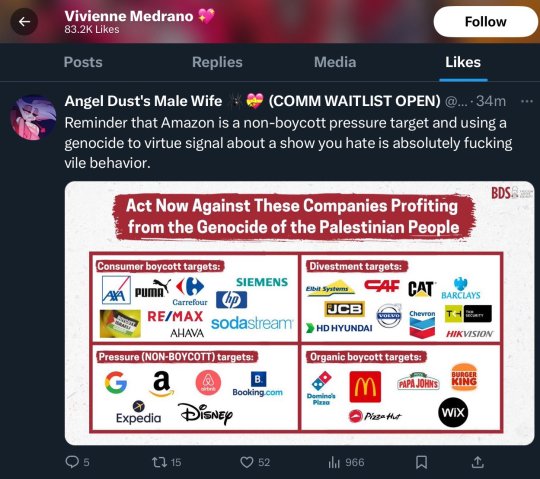
Task: View analytics showing 966 views
Action: pyautogui.click(x=346, y=462)
